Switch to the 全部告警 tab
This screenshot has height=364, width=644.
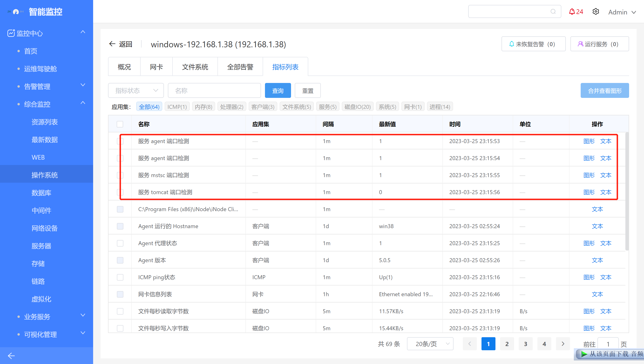(x=240, y=67)
